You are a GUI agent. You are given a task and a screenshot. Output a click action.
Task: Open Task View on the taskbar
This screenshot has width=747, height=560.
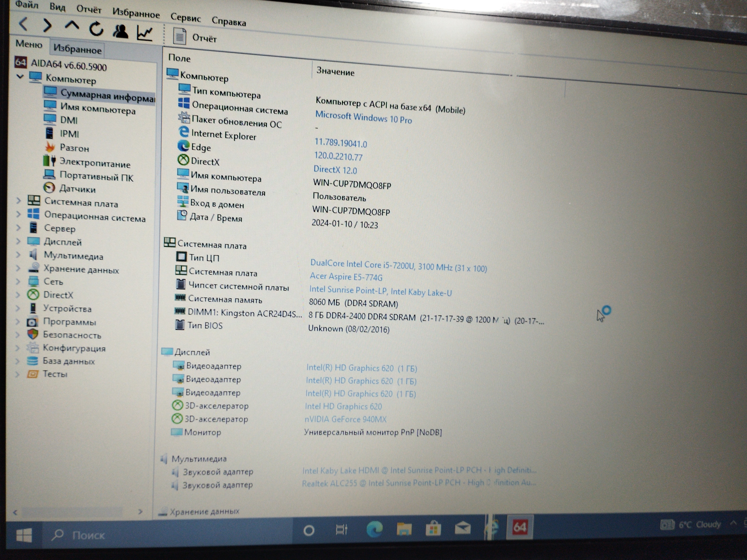[341, 529]
